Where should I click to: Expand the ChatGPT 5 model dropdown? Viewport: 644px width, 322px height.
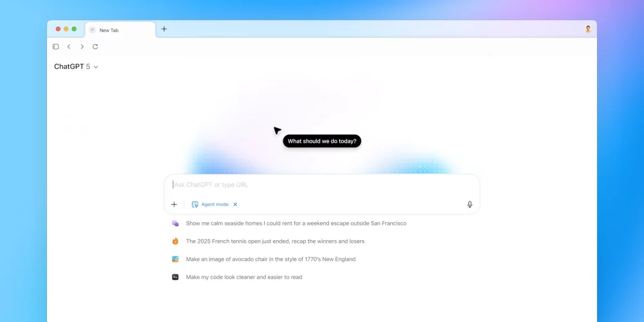click(x=76, y=66)
